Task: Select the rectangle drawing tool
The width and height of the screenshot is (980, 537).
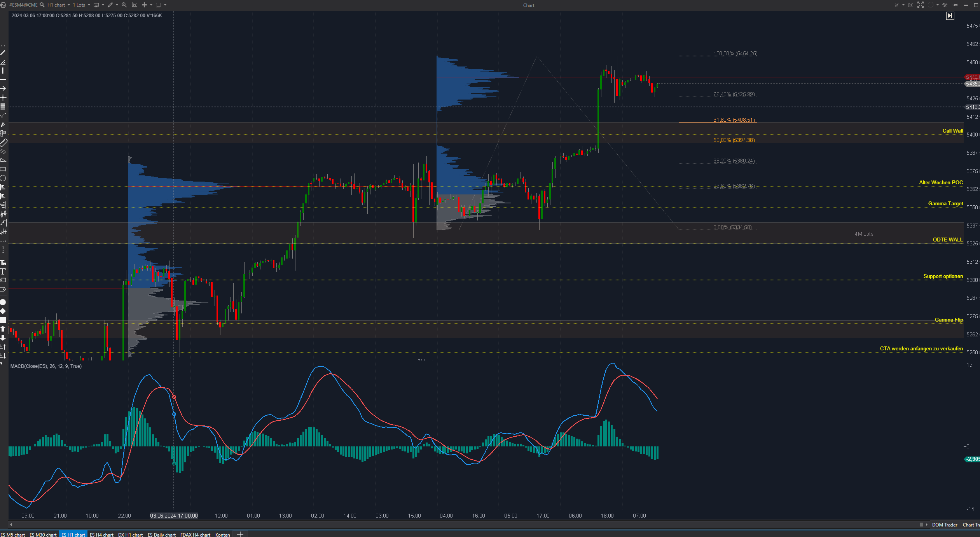Action: coord(3,169)
